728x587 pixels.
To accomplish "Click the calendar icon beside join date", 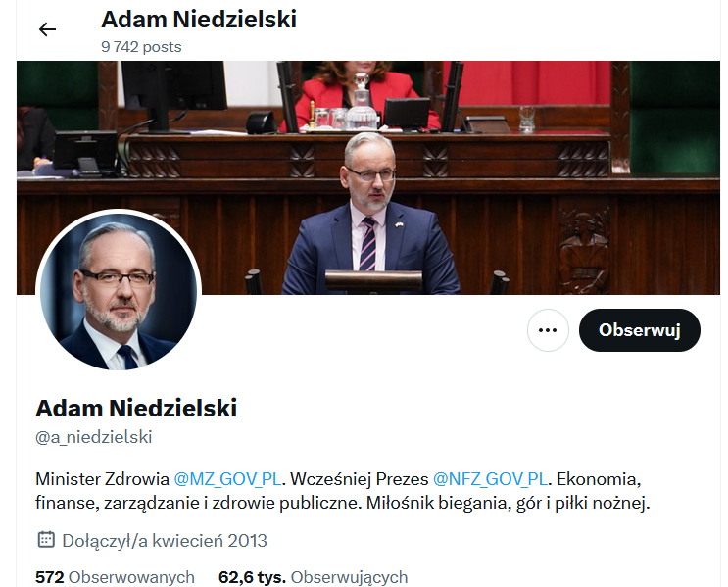I will pyautogui.click(x=46, y=540).
